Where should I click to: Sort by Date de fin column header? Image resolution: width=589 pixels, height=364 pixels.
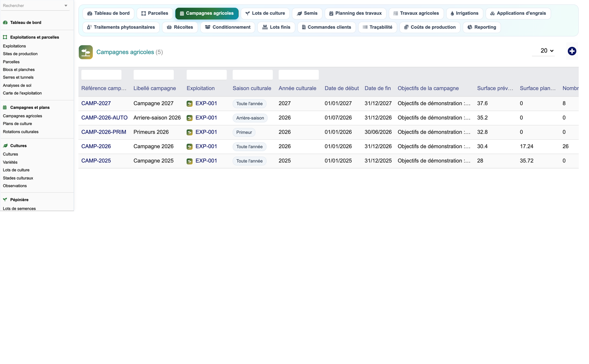[x=378, y=88]
